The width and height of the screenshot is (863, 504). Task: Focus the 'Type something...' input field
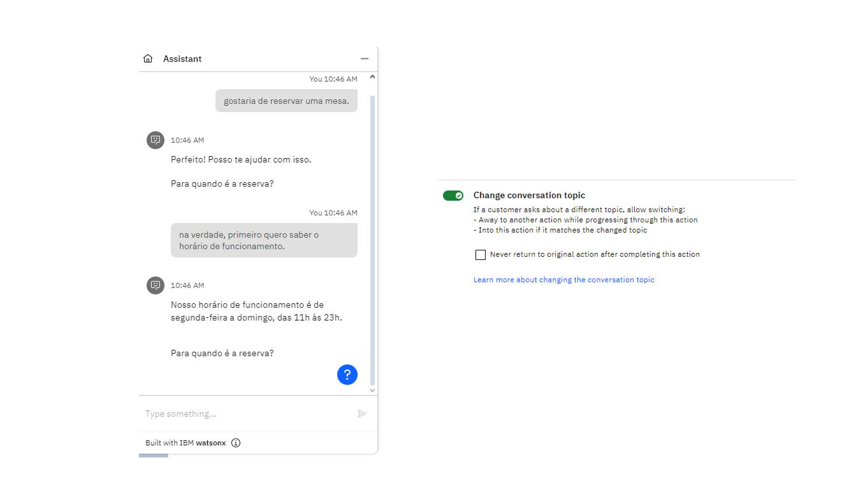[245, 414]
